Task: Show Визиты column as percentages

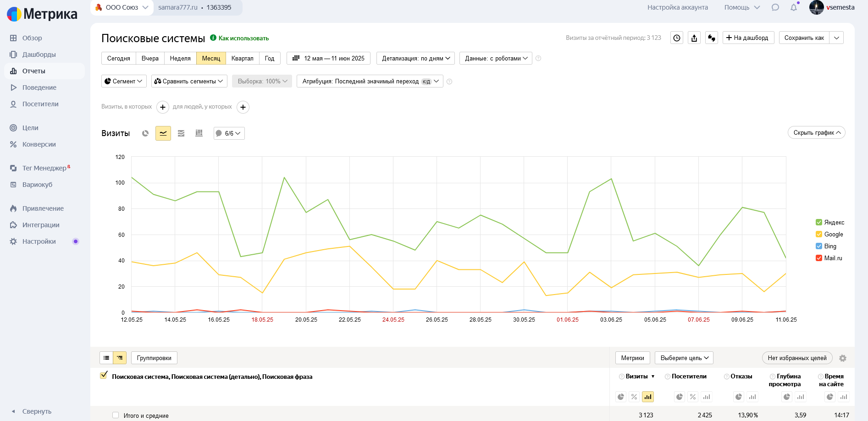Action: [x=634, y=397]
